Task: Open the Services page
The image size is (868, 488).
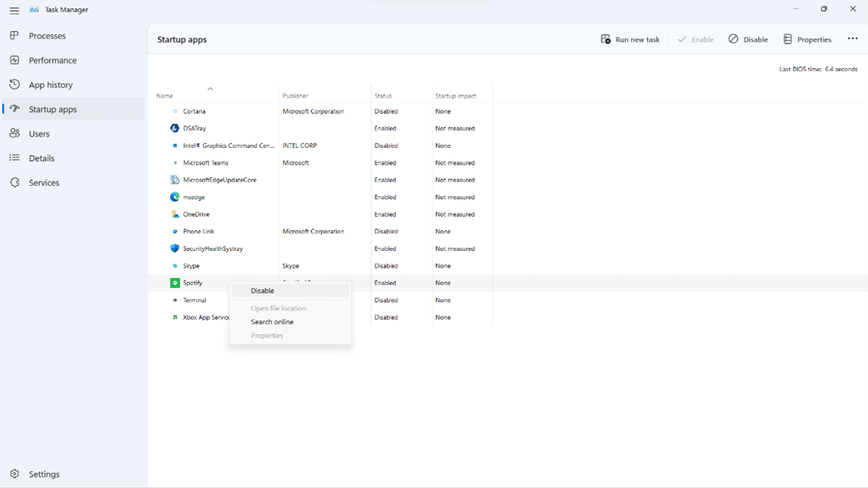Action: [73, 182]
